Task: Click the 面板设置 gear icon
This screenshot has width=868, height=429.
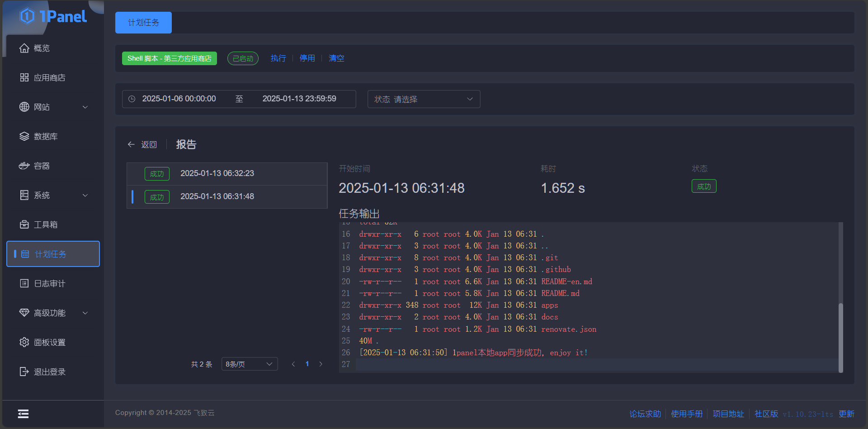Action: click(x=24, y=342)
